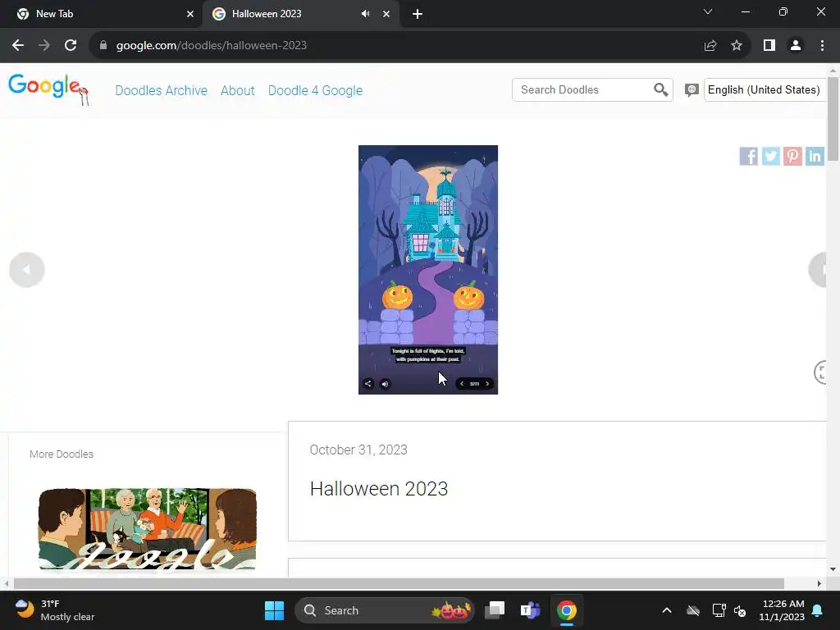Open the clock showing 12:26 AM
The width and height of the screenshot is (840, 630).
[x=782, y=610]
